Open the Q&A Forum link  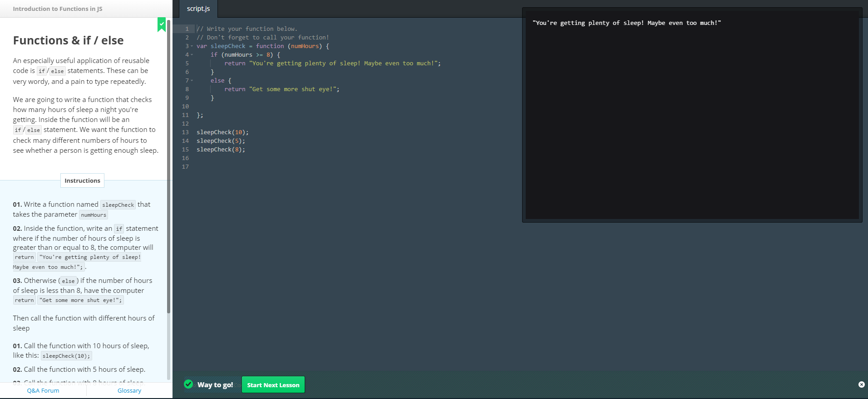click(43, 390)
